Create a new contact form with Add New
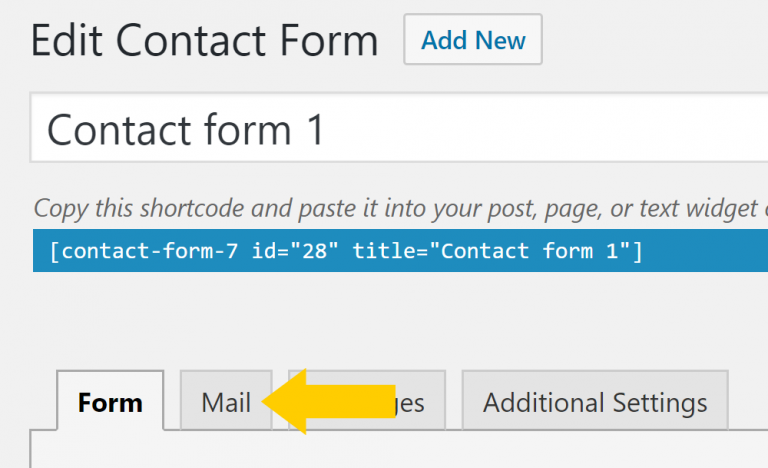 click(x=473, y=41)
